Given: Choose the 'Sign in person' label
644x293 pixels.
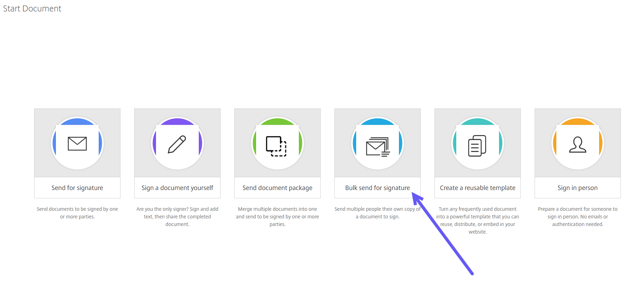Looking at the screenshot, I should click(x=577, y=188).
